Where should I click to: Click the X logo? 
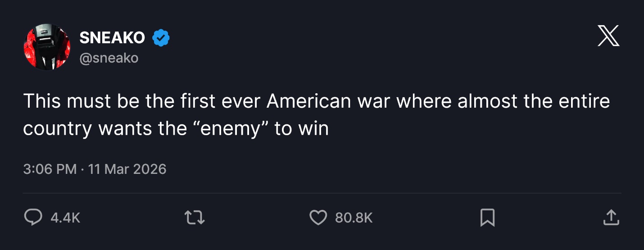[608, 36]
